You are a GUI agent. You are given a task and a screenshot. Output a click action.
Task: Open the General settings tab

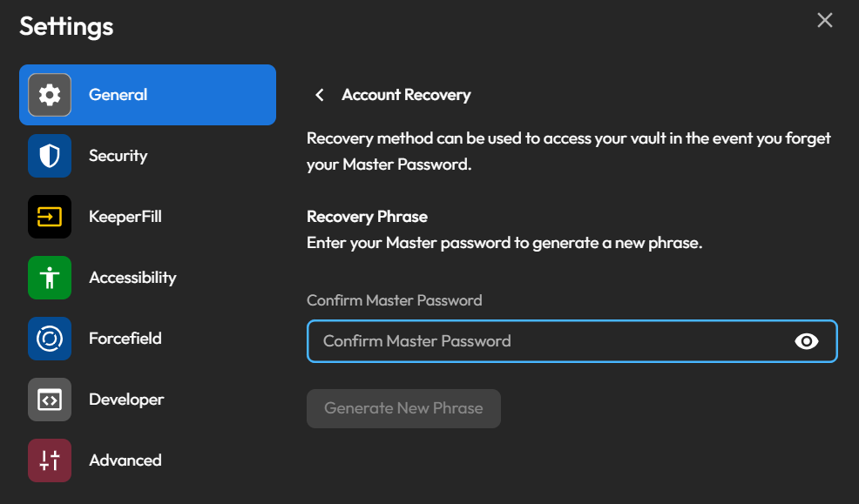coord(147,95)
